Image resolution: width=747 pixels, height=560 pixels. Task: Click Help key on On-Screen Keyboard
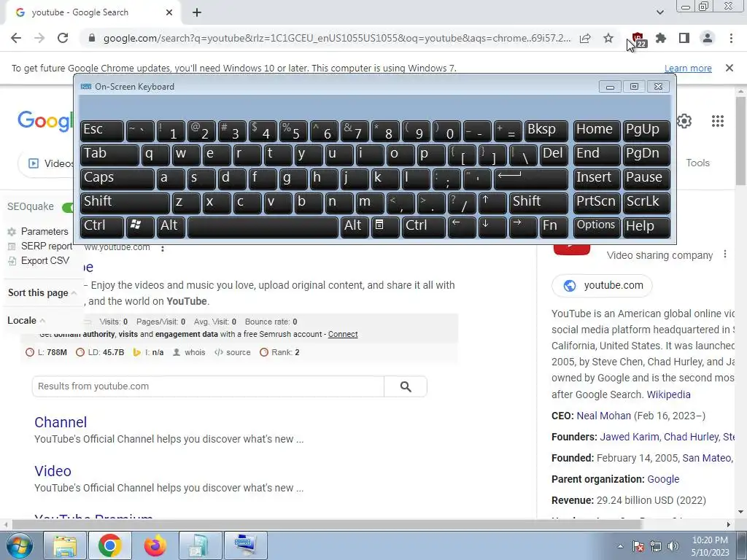(646, 227)
